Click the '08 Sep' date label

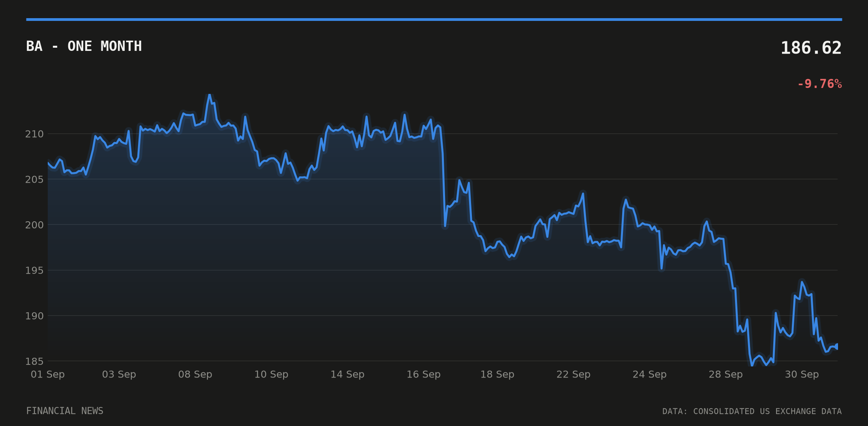coord(195,374)
